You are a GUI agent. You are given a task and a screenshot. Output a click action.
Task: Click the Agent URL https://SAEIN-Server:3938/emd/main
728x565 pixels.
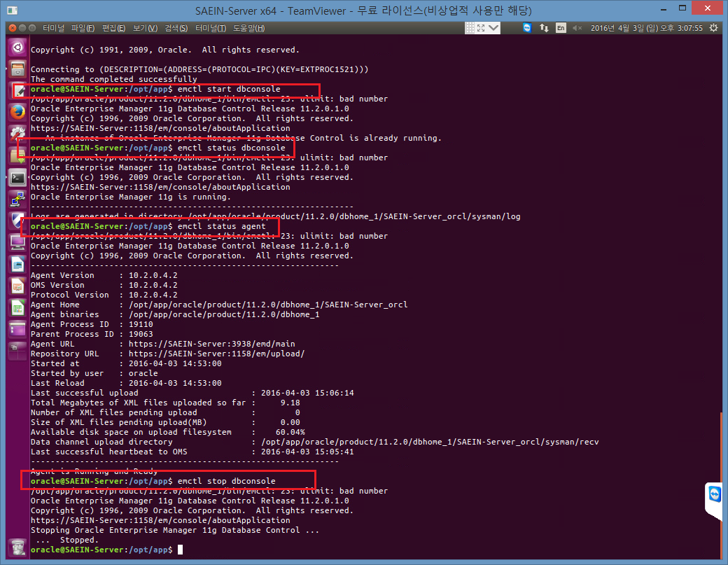point(211,344)
